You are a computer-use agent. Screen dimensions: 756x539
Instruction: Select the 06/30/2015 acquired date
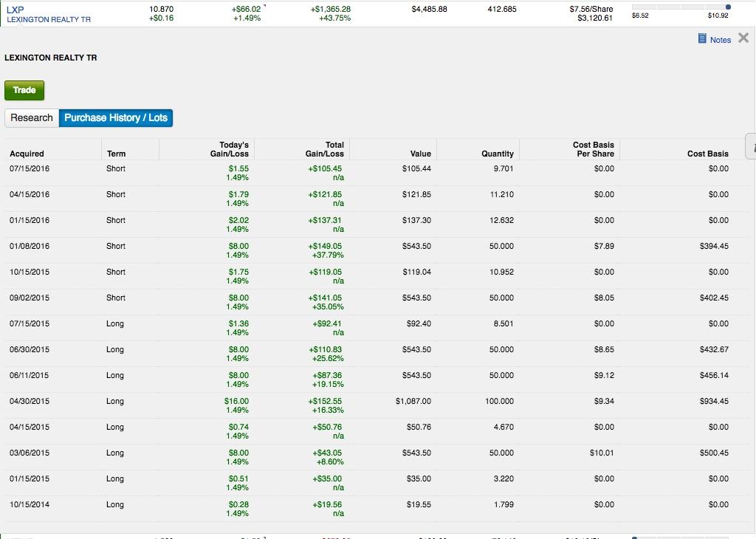point(30,349)
